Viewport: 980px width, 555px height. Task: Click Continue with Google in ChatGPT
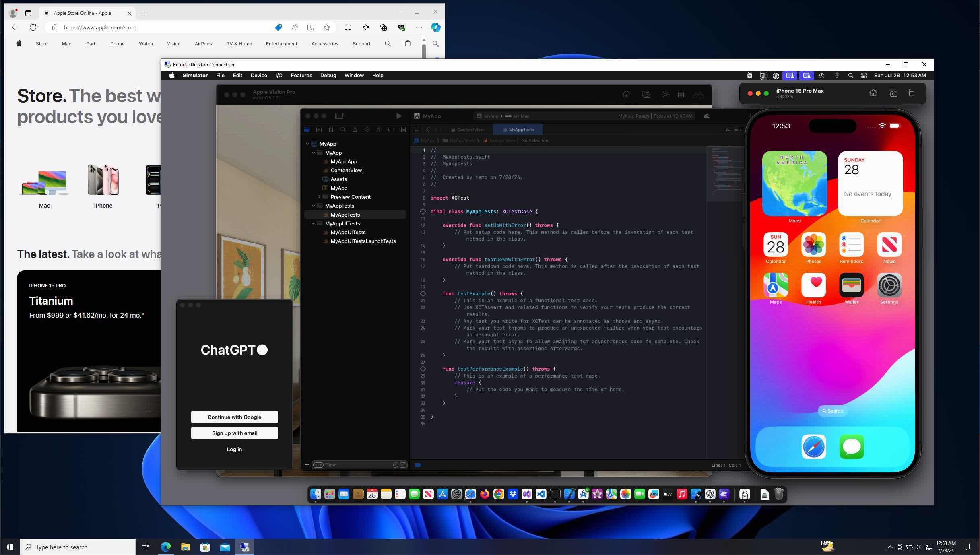[234, 417]
